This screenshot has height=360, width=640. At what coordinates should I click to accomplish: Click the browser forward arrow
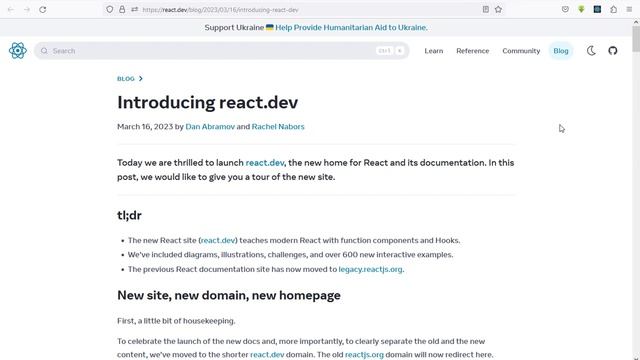27,9
